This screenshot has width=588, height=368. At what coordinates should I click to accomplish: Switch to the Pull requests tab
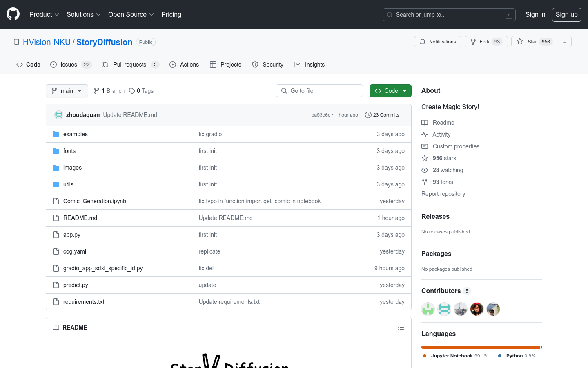(130, 65)
